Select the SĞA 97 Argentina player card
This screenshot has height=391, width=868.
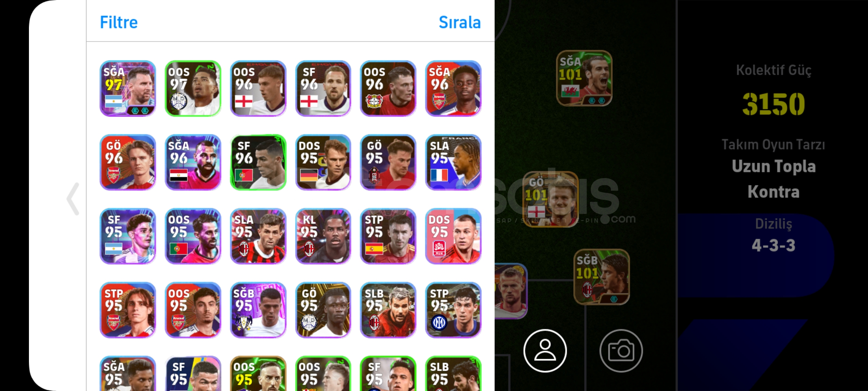pos(128,88)
